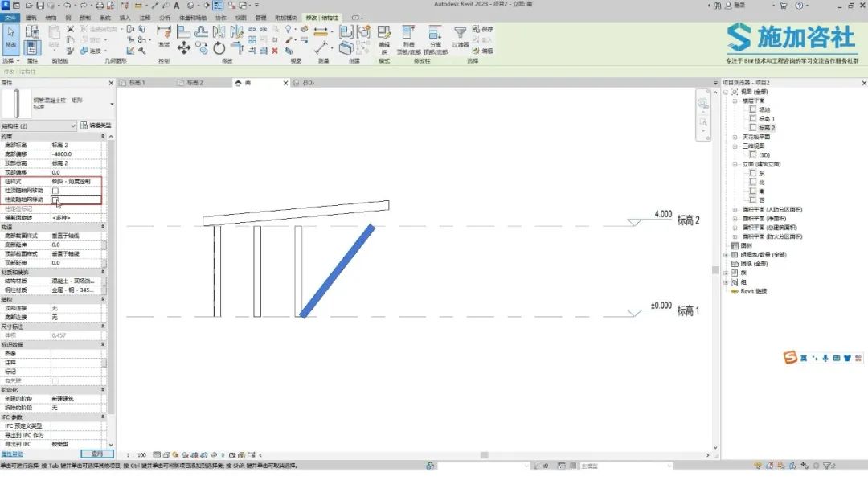Open the 管理 ribbon tab
This screenshot has height=489, width=868.
(260, 18)
